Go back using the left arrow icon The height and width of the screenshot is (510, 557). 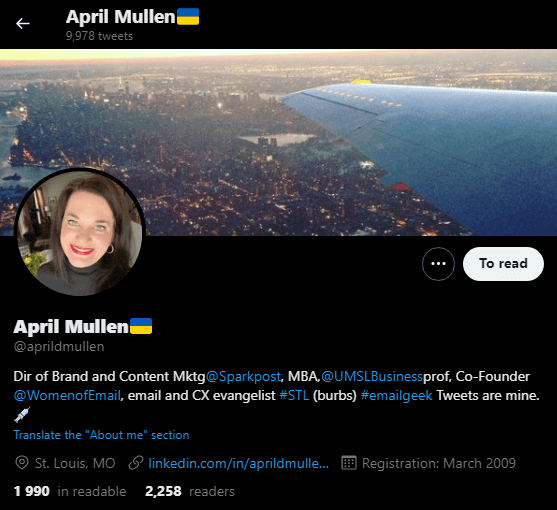pos(23,23)
